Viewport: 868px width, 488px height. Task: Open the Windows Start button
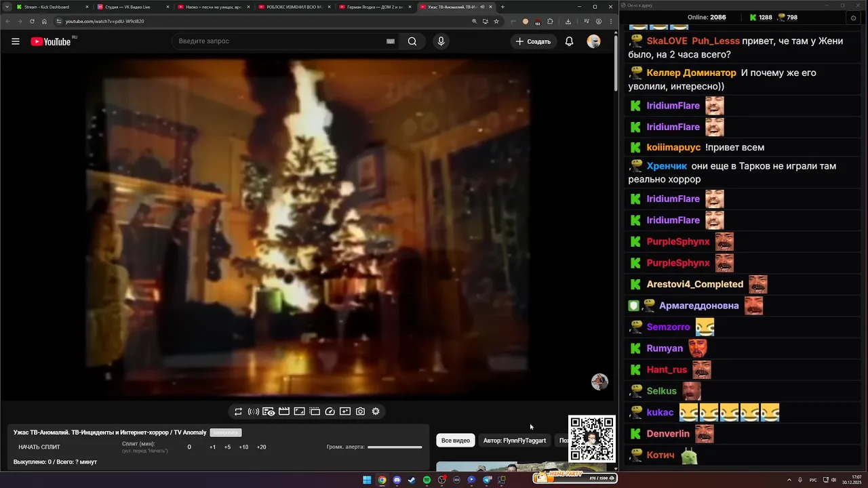(x=367, y=480)
